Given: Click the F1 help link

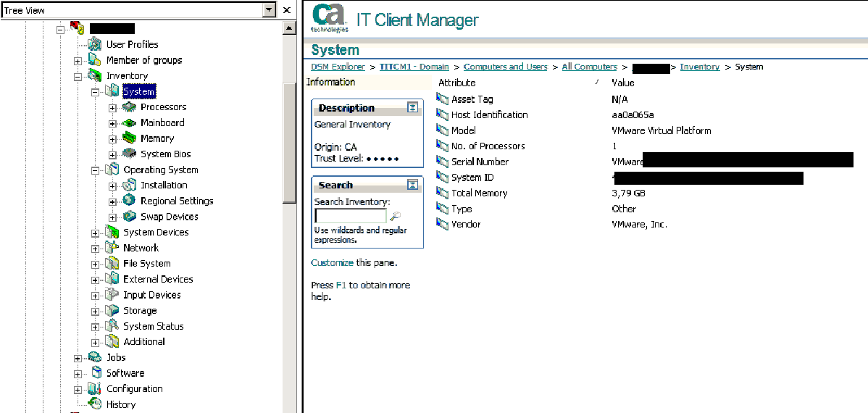Looking at the screenshot, I should (341, 285).
